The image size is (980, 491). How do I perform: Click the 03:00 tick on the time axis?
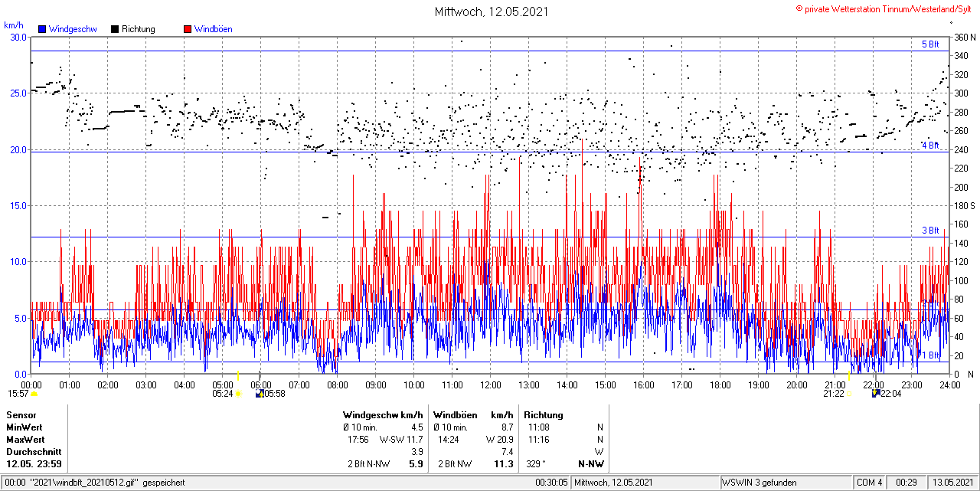coord(145,385)
